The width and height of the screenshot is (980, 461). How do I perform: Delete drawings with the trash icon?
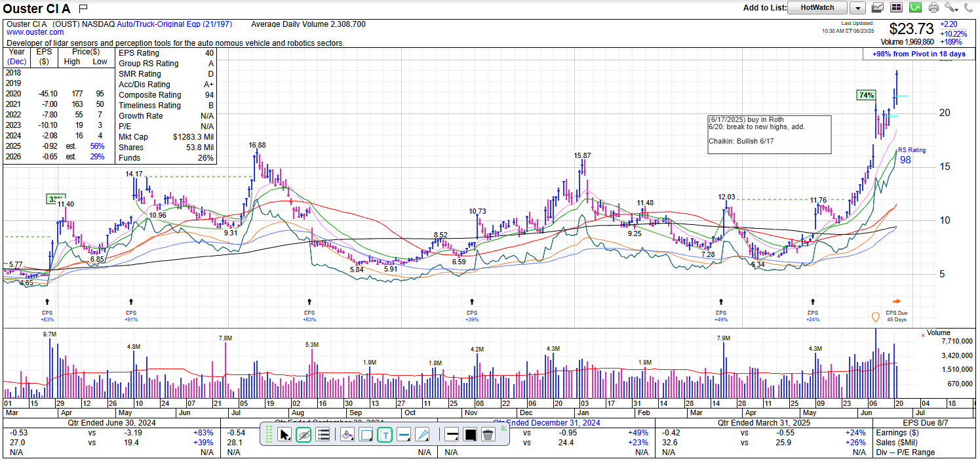[x=488, y=434]
